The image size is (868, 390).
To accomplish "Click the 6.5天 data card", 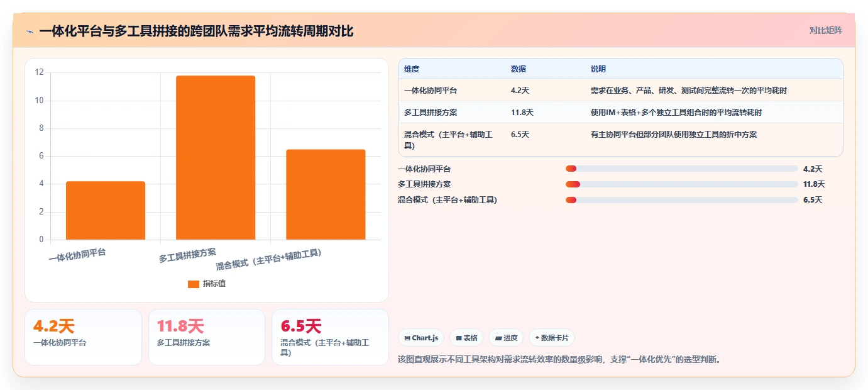I will (330, 337).
